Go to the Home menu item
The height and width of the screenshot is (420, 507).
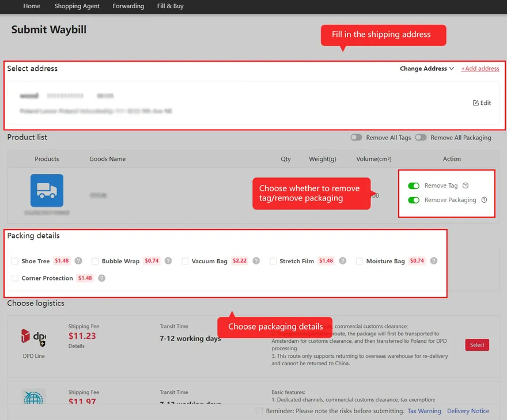pyautogui.click(x=32, y=6)
